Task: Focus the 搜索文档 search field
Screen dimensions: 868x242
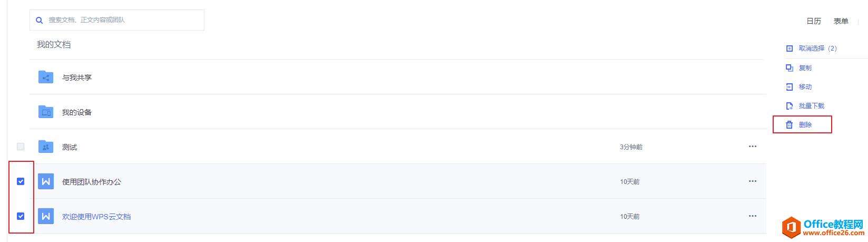Action: 117,20
